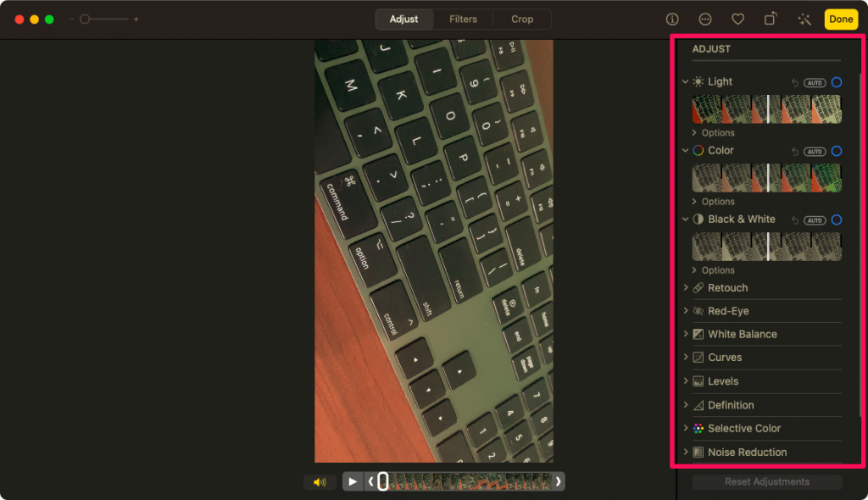Click the undo arrow beside Light
Image resolution: width=868 pixels, height=500 pixels.
click(795, 82)
